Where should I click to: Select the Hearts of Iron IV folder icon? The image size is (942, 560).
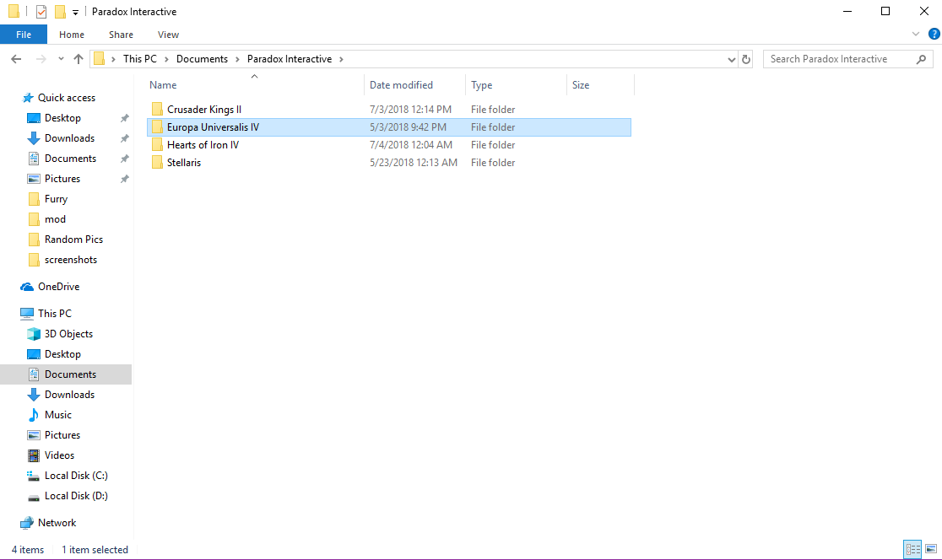(157, 145)
